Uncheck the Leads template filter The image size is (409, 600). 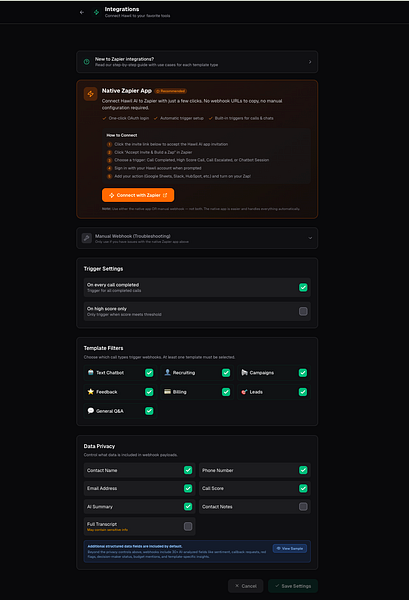coord(303,392)
